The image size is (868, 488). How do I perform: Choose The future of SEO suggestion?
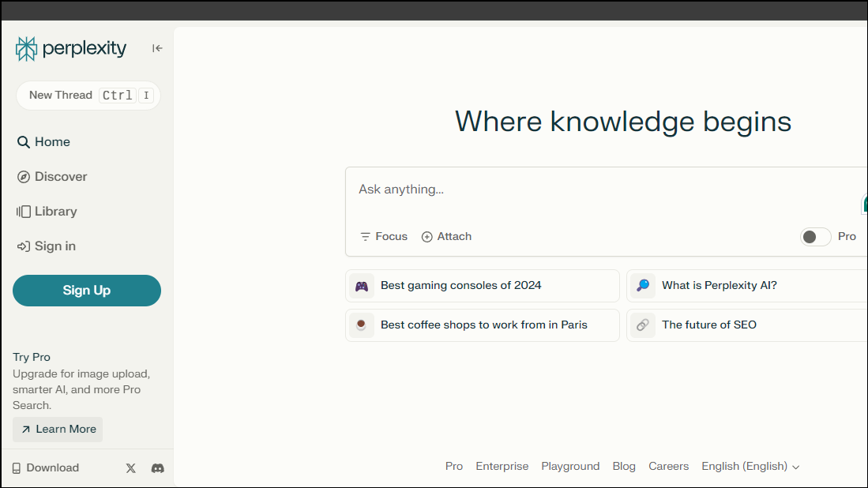coord(747,325)
